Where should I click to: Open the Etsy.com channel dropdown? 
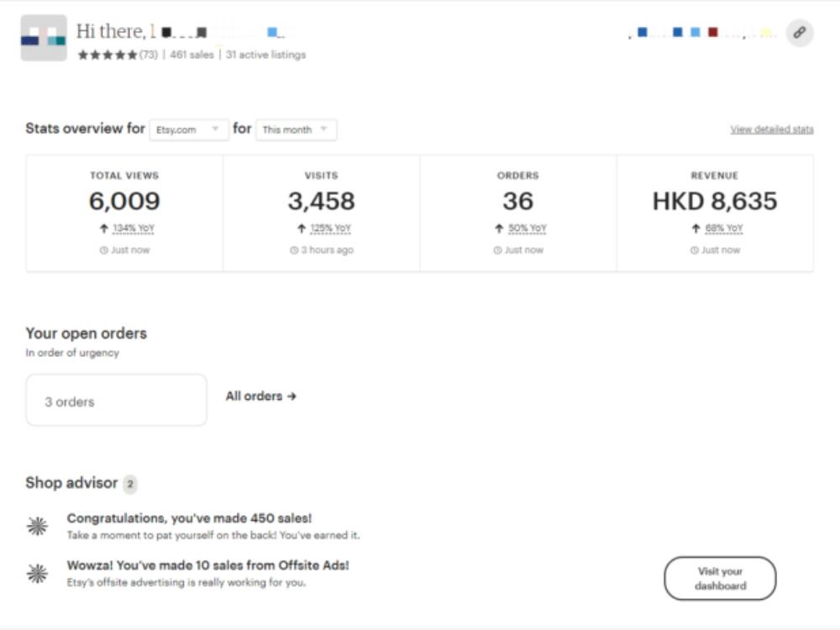(x=189, y=129)
